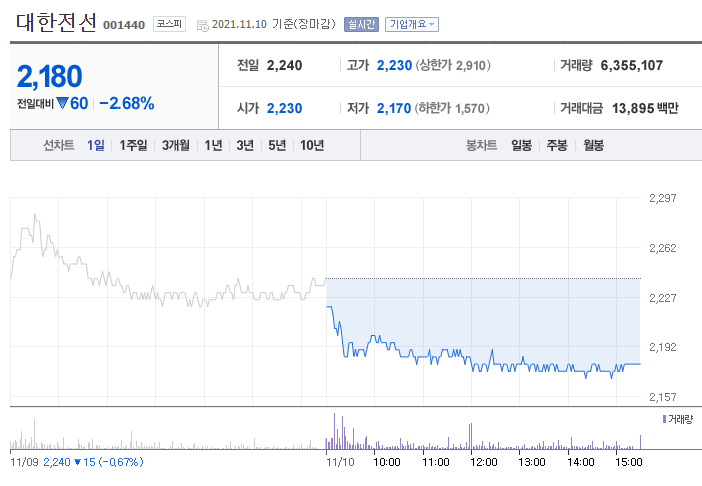This screenshot has width=702, height=486.
Task: Click the -2.68% change percentage
Action: click(127, 103)
